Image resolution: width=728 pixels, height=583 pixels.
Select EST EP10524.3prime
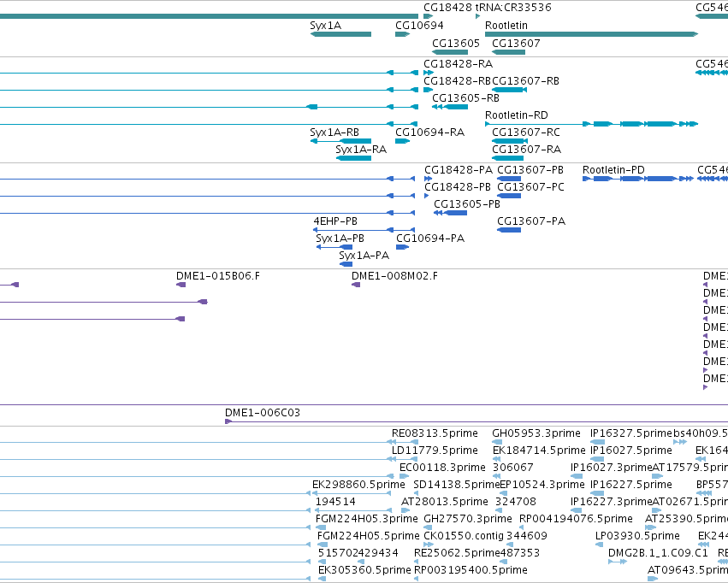click(542, 485)
